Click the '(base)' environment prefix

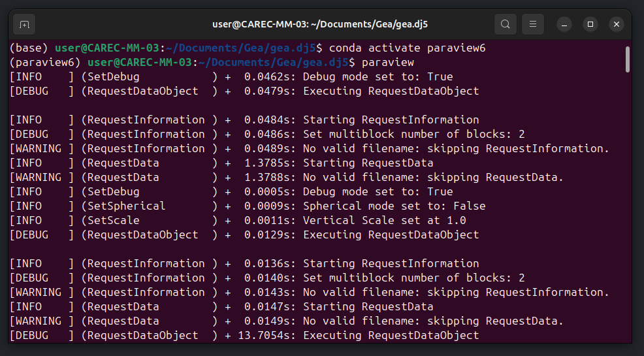pos(29,48)
